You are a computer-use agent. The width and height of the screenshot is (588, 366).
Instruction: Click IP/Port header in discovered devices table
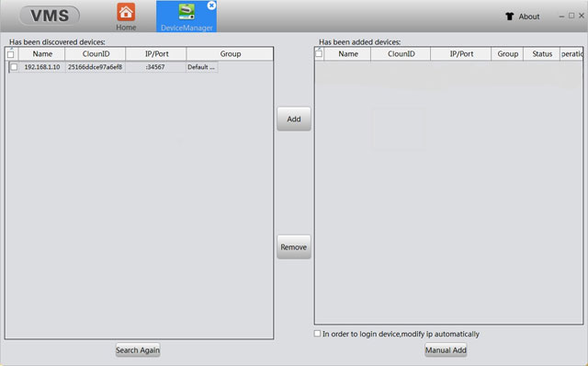(x=156, y=54)
